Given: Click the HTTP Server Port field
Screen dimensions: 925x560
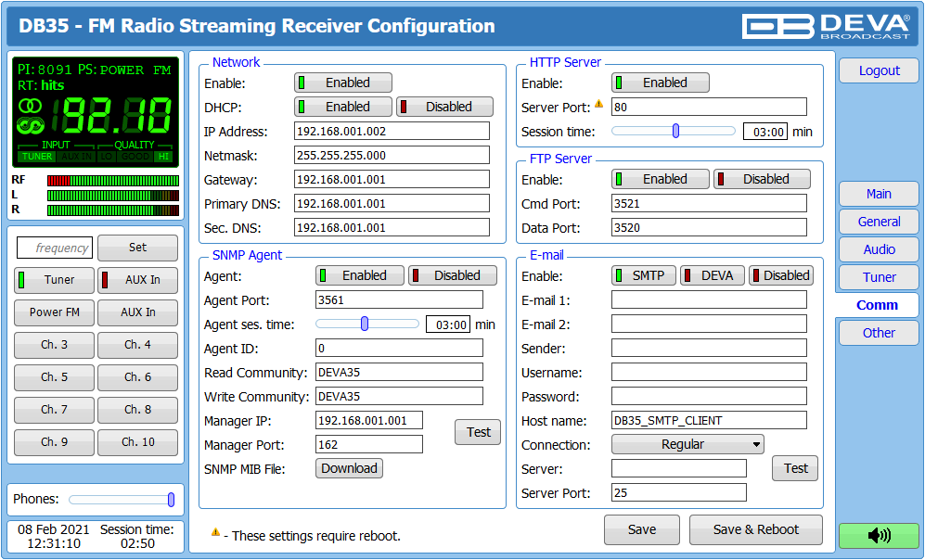Looking at the screenshot, I should [x=709, y=107].
